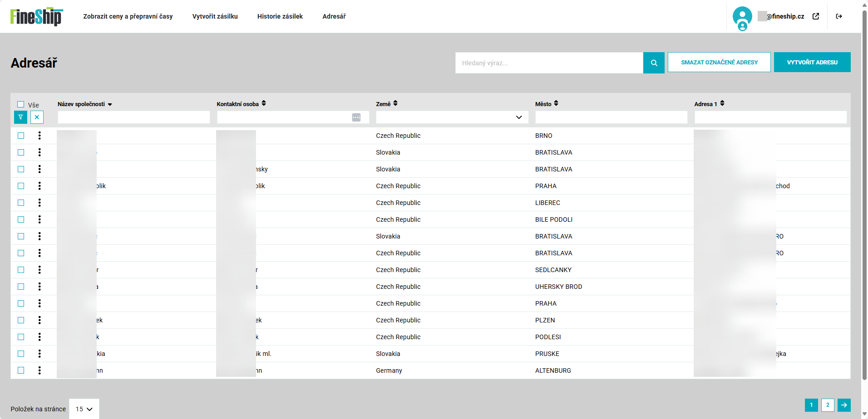Go to Vytvořit zásilku menu
The image size is (868, 419).
215,16
